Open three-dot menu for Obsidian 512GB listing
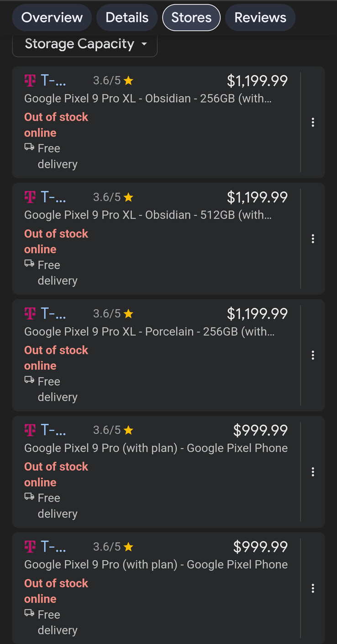Screen dimensions: 337x644 [313, 238]
